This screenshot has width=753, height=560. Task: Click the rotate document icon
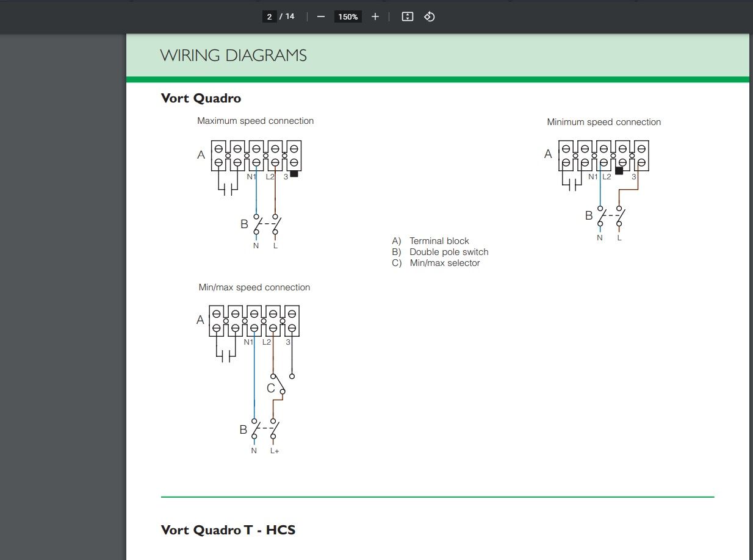(x=430, y=16)
